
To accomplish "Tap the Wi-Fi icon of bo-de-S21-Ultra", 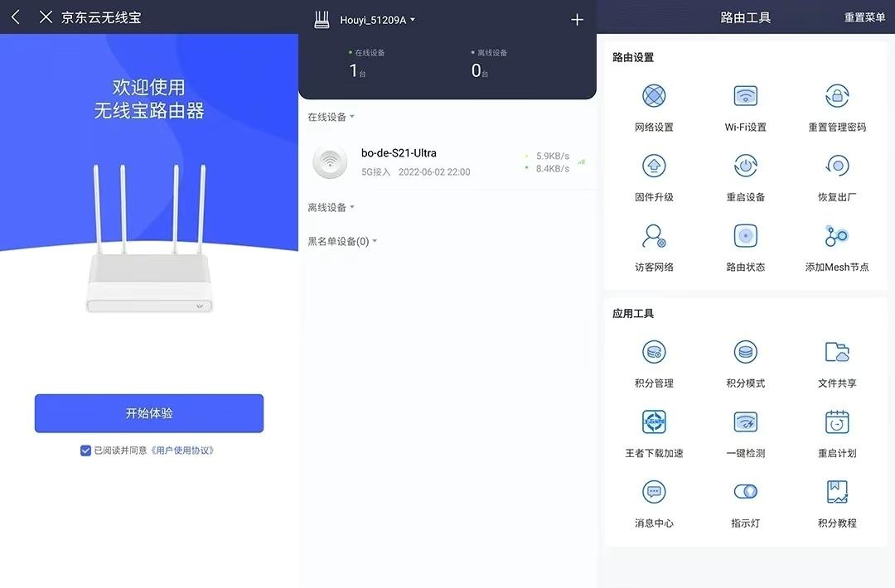I will [x=330, y=162].
